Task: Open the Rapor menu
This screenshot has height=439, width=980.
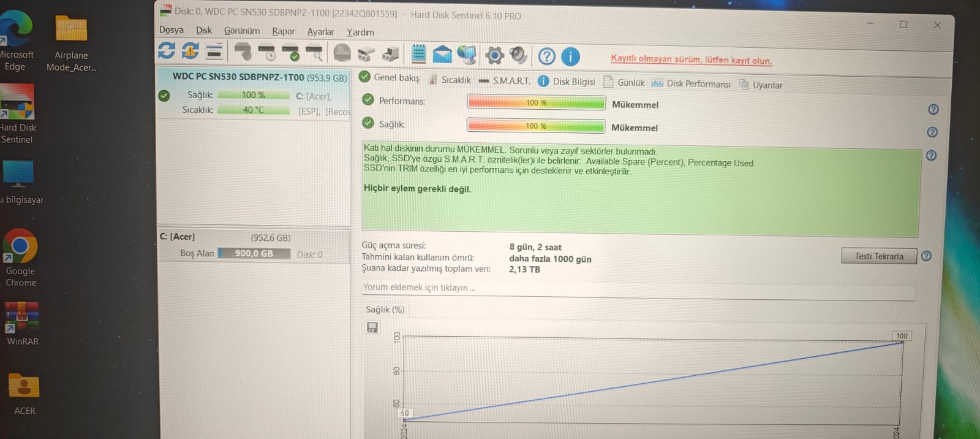Action: pos(283,31)
